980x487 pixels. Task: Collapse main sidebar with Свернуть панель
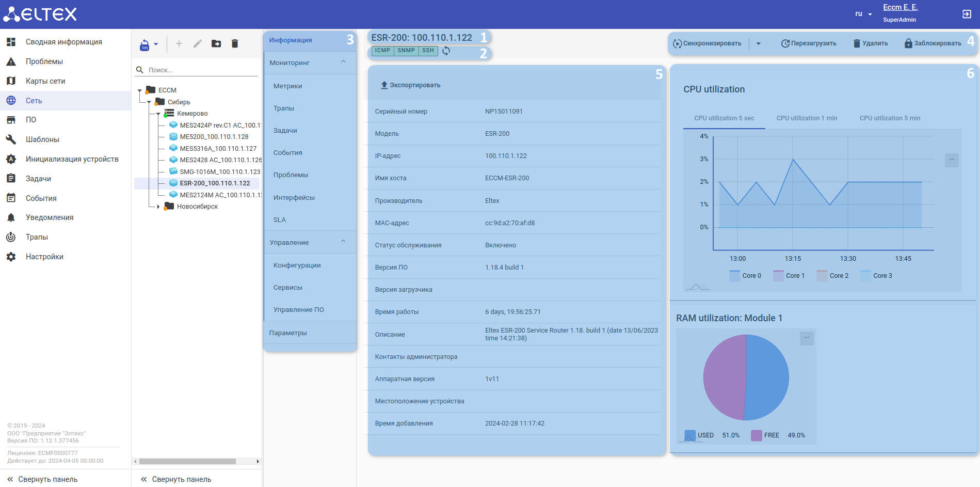tap(42, 479)
